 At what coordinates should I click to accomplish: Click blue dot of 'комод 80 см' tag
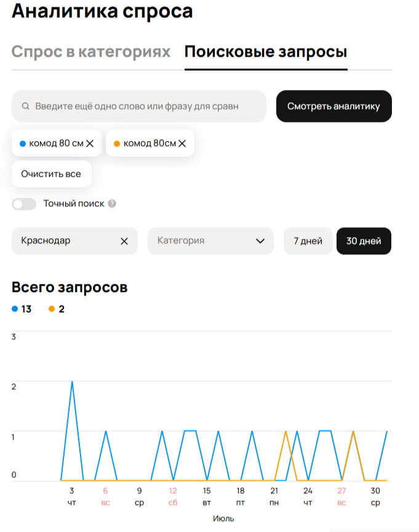pos(23,144)
